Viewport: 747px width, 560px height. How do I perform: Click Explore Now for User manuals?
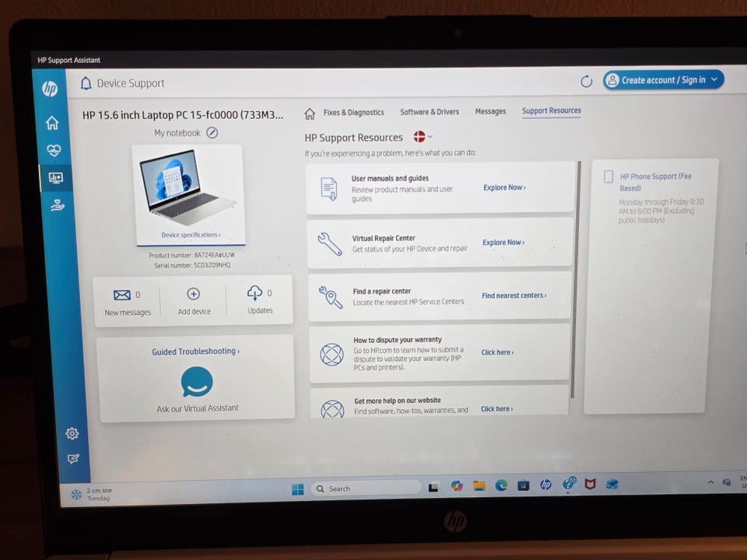tap(504, 187)
